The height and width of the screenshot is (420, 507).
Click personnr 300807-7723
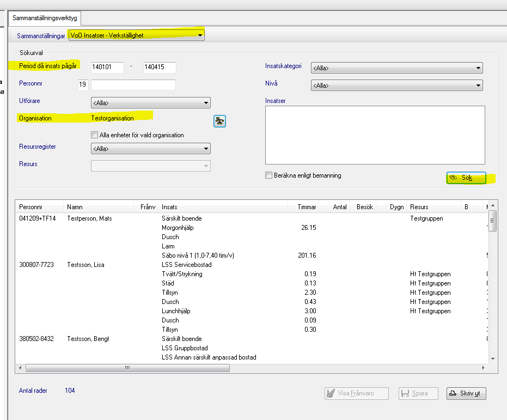(x=36, y=265)
